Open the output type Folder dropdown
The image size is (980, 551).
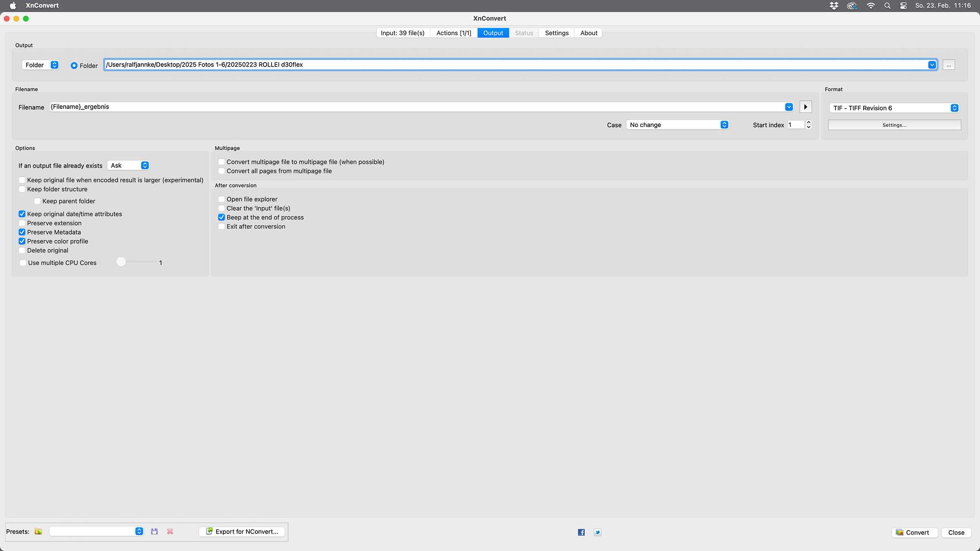pyautogui.click(x=40, y=65)
